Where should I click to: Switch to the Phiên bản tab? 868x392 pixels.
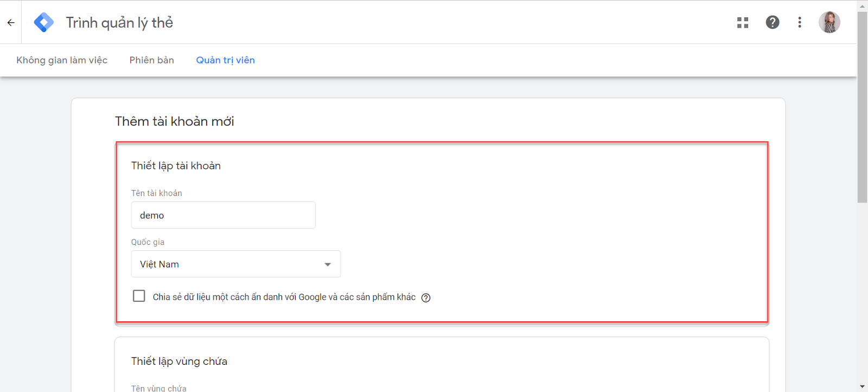(x=151, y=60)
